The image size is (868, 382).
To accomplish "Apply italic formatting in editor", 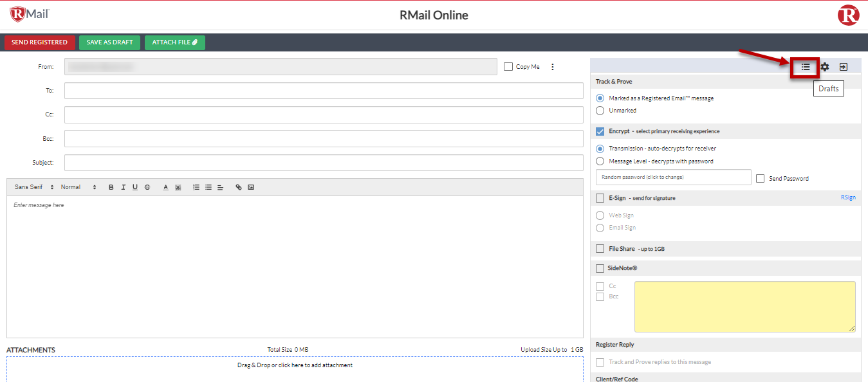I will (123, 187).
